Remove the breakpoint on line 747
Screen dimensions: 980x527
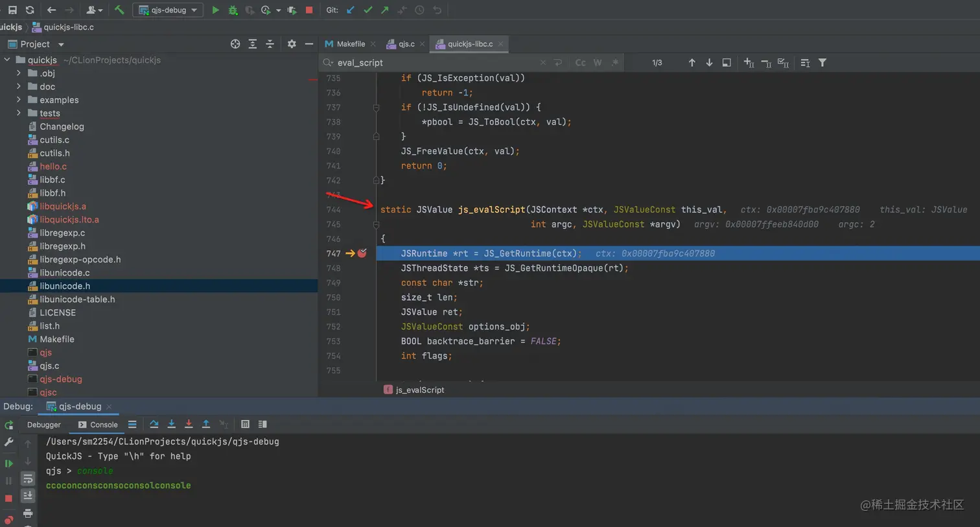pos(362,253)
